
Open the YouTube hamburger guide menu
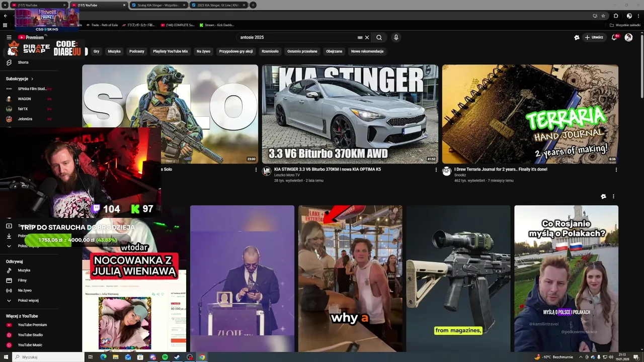tap(9, 37)
